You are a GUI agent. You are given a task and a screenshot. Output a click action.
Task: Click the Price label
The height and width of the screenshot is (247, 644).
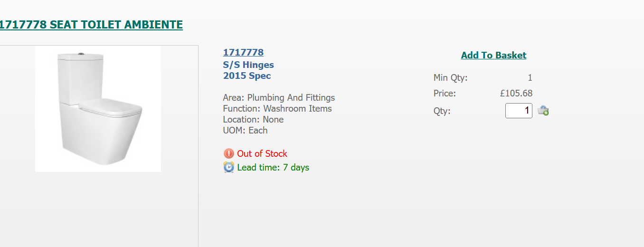click(445, 93)
